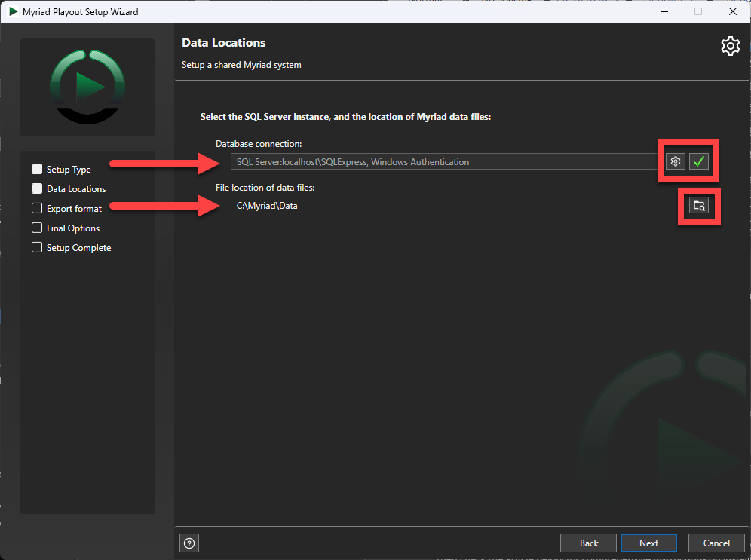Click the Back button
This screenshot has height=560, width=751.
[x=589, y=543]
